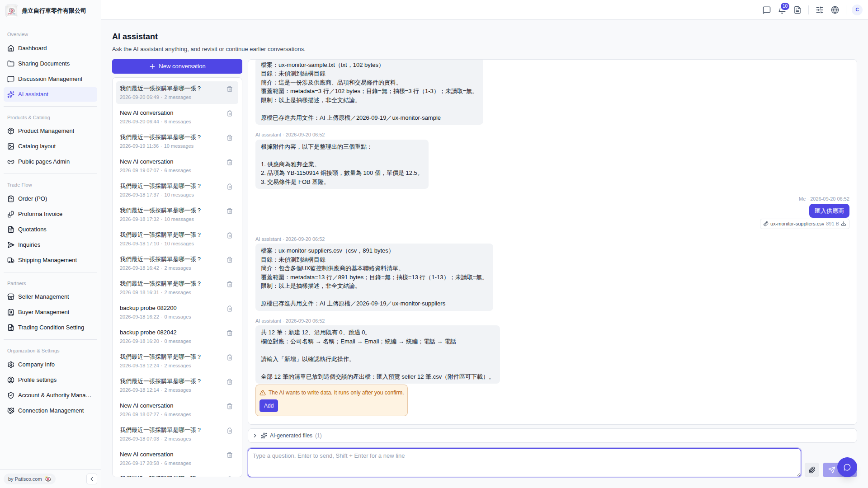Download the ux-monitor-suppliers.csv attachment
The image size is (868, 488).
coord(844,224)
